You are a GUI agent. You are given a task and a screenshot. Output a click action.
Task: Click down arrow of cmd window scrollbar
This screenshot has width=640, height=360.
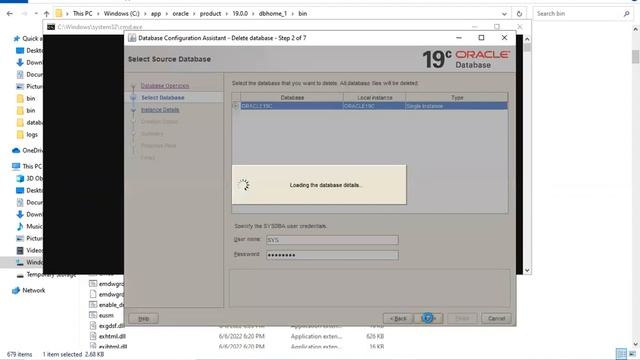point(527,270)
